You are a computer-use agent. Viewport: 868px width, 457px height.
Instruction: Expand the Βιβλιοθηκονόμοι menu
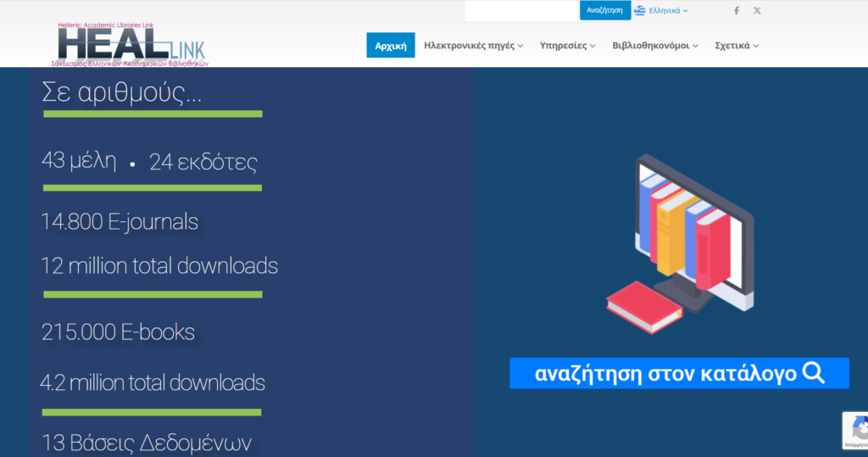coord(655,46)
